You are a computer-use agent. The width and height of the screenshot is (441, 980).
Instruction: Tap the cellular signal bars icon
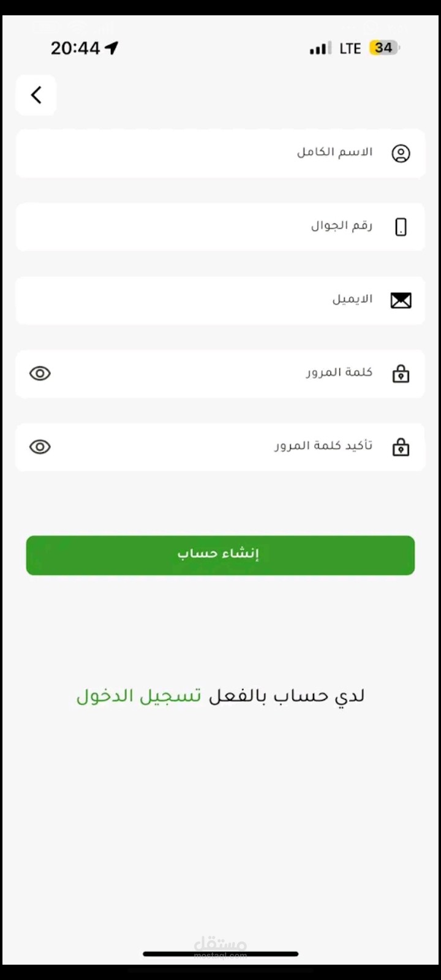pos(320,48)
